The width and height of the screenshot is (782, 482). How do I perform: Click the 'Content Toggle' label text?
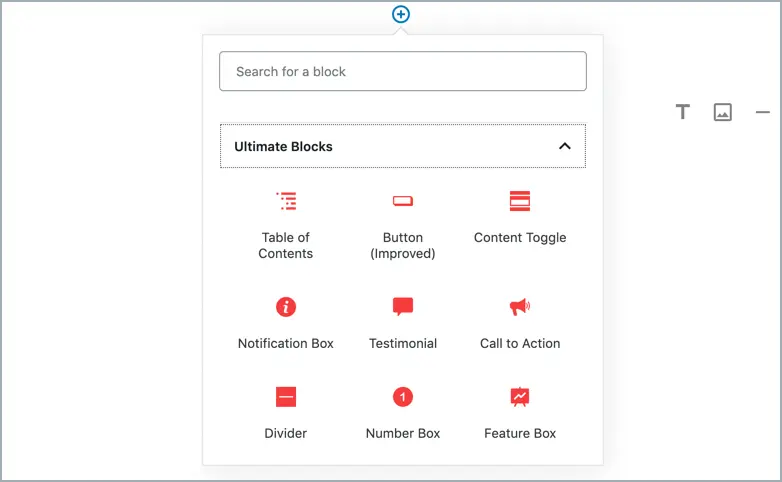(520, 238)
